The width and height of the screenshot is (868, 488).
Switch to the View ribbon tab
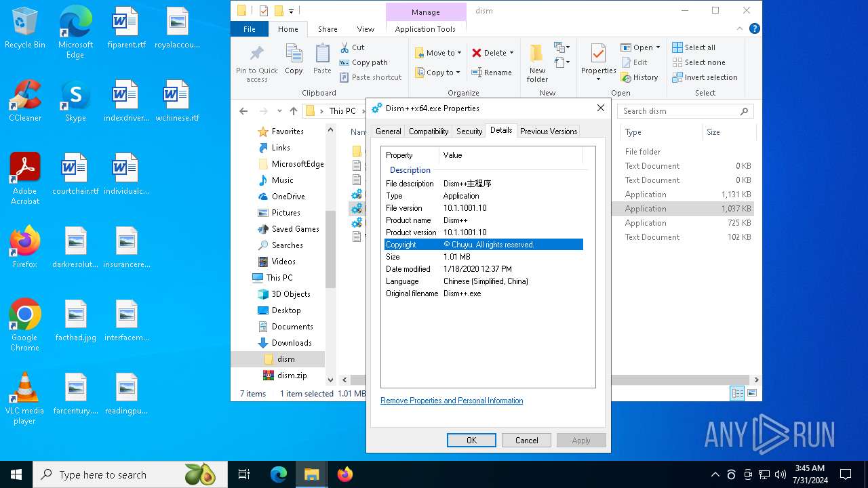click(366, 29)
